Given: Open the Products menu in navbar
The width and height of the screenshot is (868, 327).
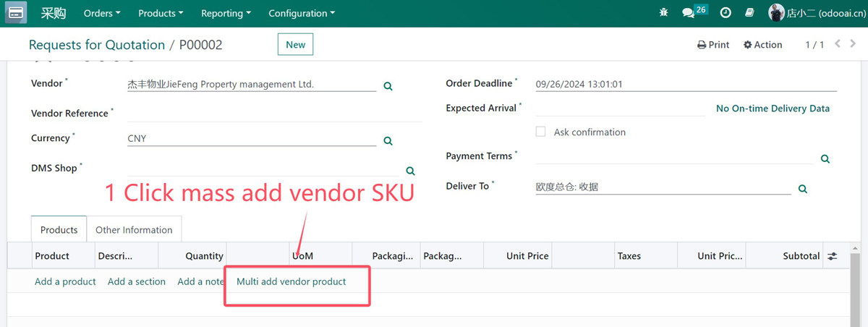Looking at the screenshot, I should (x=161, y=13).
